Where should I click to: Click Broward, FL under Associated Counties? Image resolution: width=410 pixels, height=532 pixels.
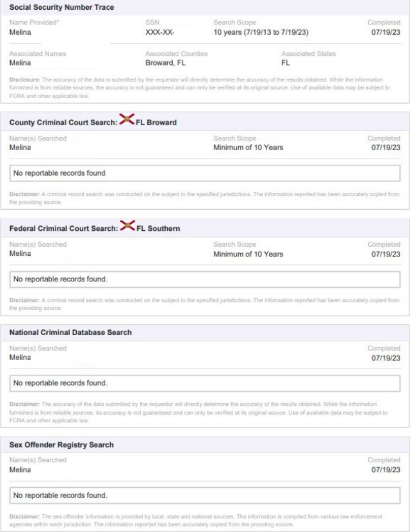pos(165,63)
